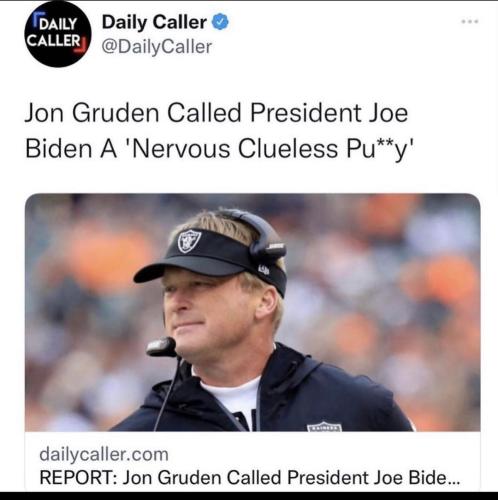Click the tweet text about Jon Gruden

pos(217,131)
